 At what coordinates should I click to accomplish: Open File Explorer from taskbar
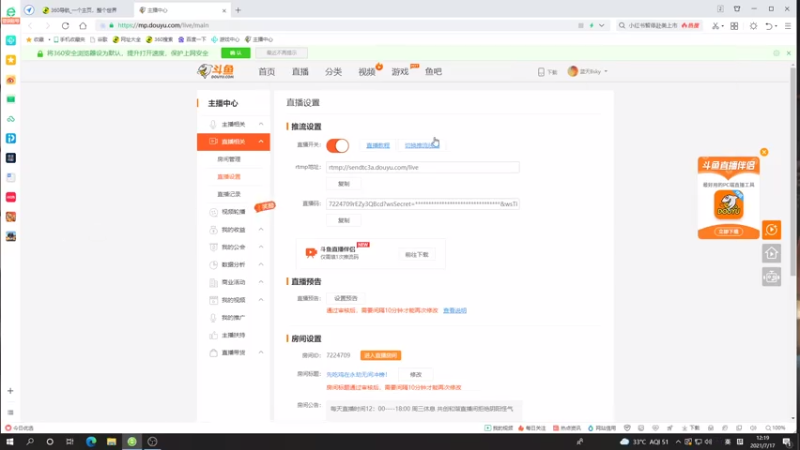click(x=111, y=442)
